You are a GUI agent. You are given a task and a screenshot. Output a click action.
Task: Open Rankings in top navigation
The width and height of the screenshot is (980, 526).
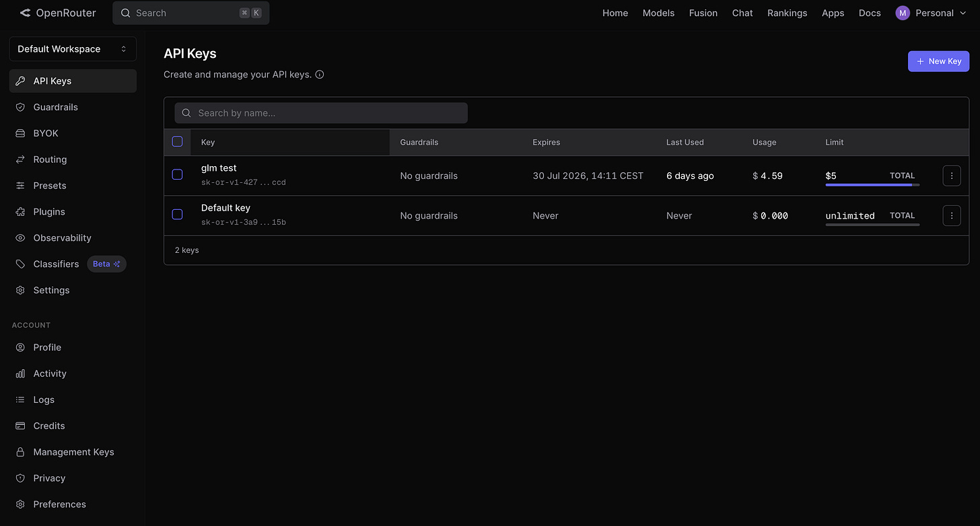click(787, 13)
